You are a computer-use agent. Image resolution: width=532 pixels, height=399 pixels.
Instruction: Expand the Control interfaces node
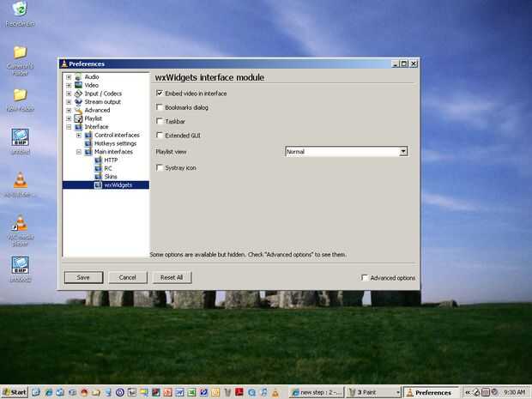[x=79, y=135]
